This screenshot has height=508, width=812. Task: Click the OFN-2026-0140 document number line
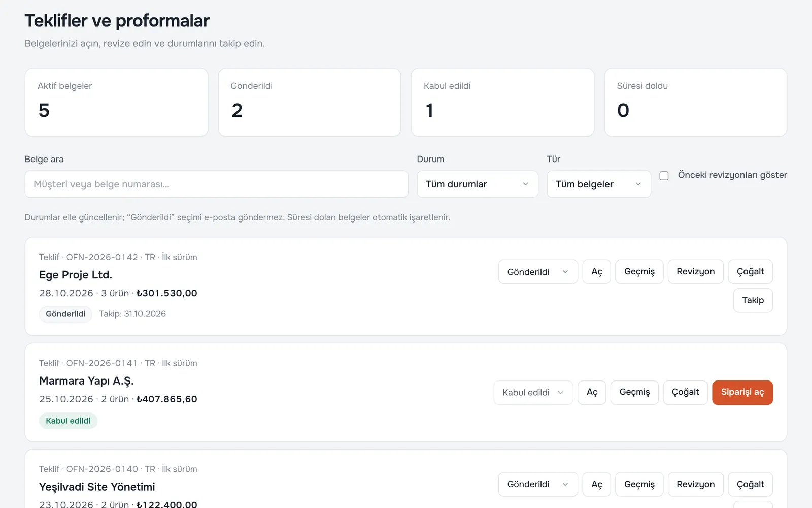click(118, 469)
